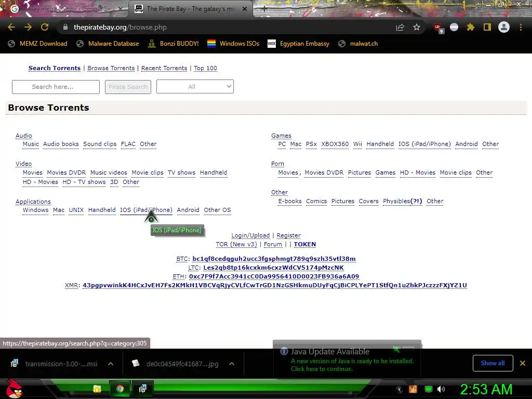532x399 pixels.
Task: Click the TOKEN link
Action: point(304,244)
